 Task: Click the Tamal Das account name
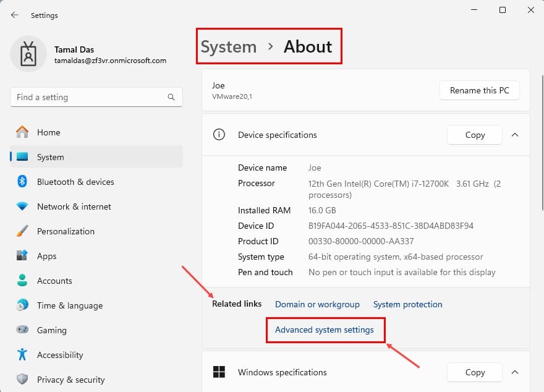pos(74,49)
